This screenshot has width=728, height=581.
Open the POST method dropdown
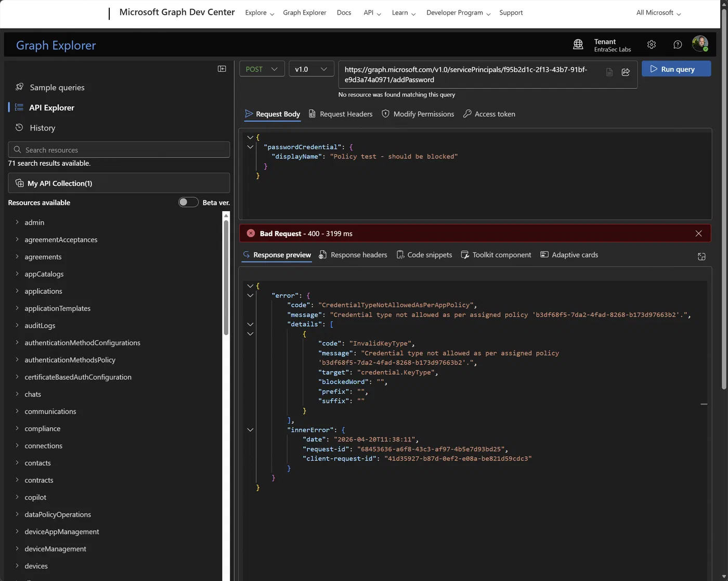(262, 69)
